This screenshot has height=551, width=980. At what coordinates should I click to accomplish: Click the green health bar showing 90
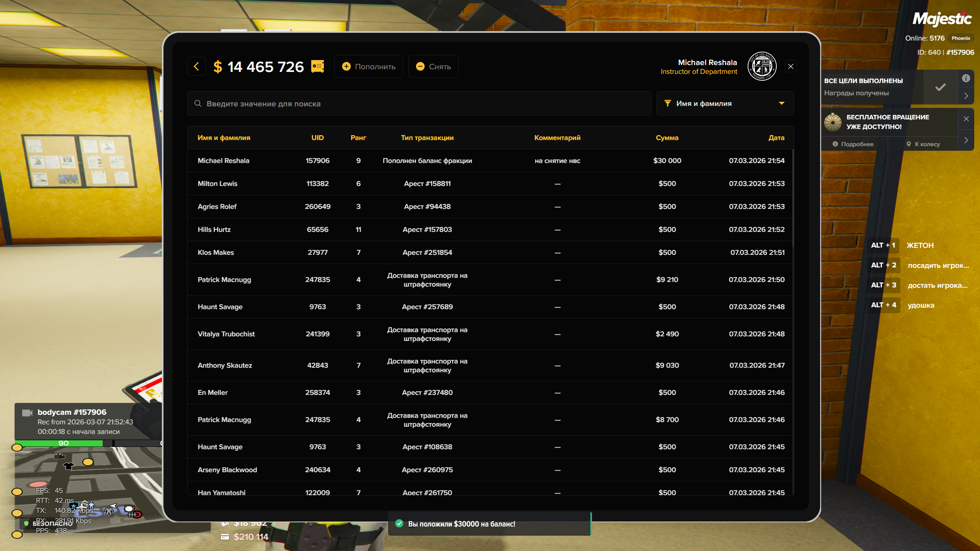click(63, 443)
